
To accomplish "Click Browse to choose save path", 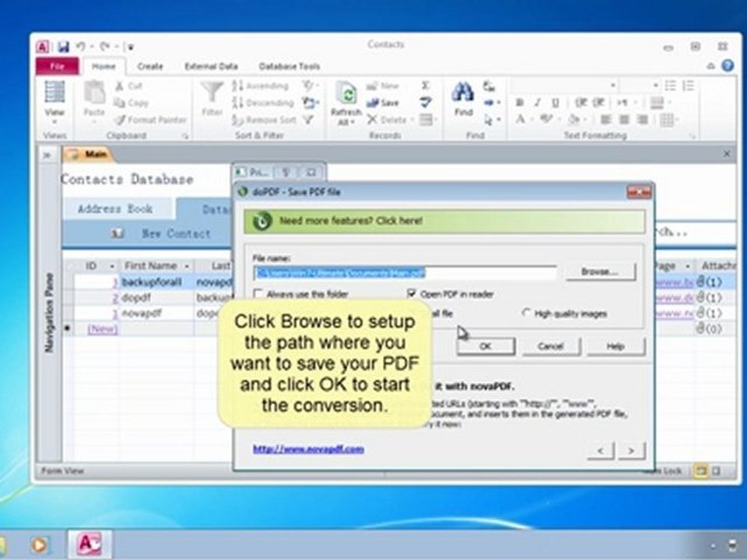I will tap(600, 271).
